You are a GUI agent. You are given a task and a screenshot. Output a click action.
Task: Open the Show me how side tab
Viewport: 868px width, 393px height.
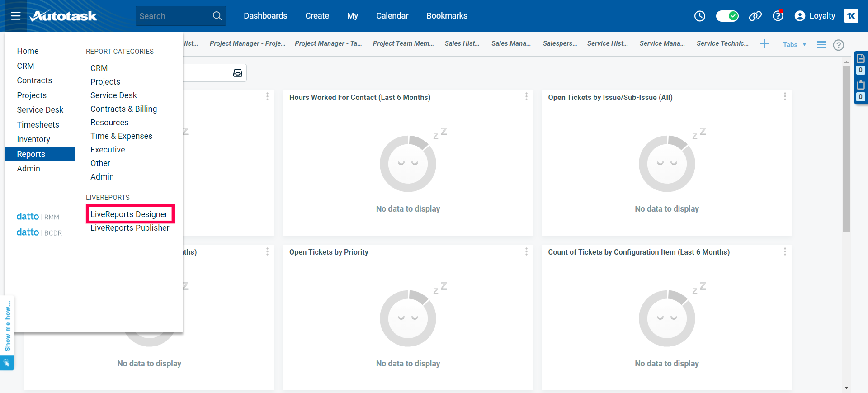(x=7, y=326)
